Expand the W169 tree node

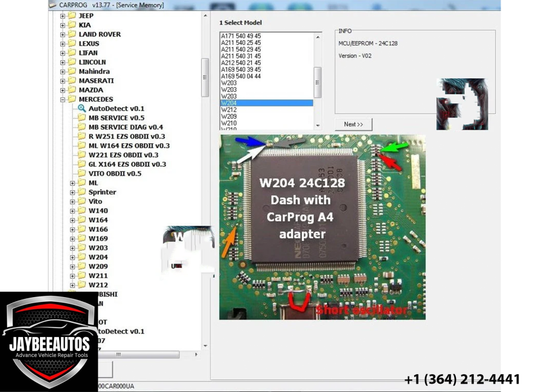coord(72,239)
